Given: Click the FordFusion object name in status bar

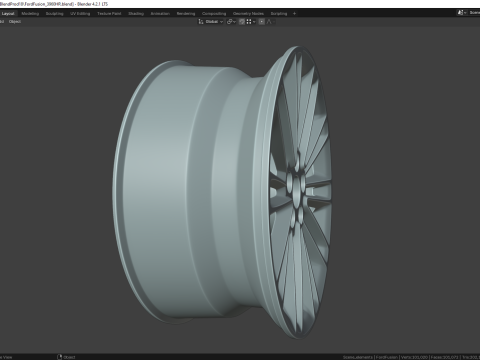Looking at the screenshot, I should pos(387,357).
